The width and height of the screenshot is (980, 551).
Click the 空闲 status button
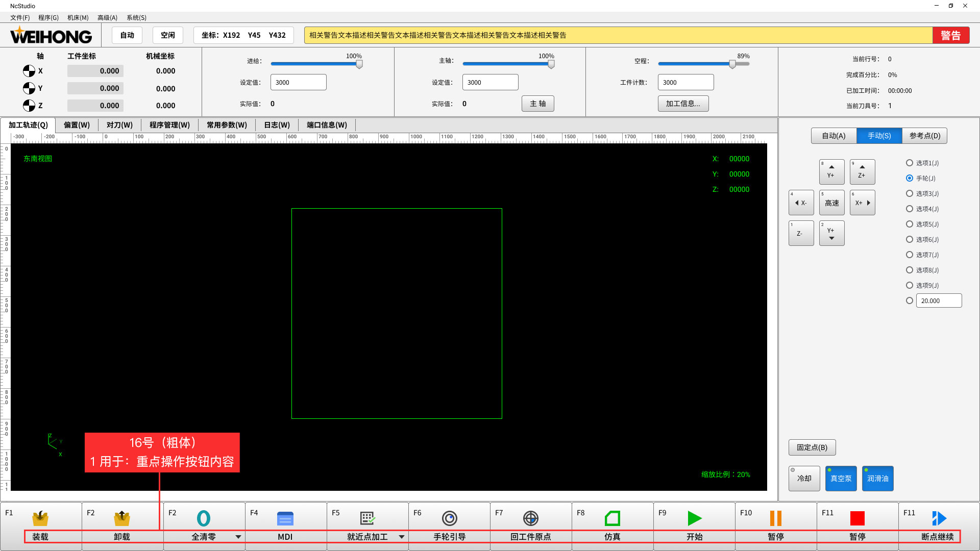[168, 35]
